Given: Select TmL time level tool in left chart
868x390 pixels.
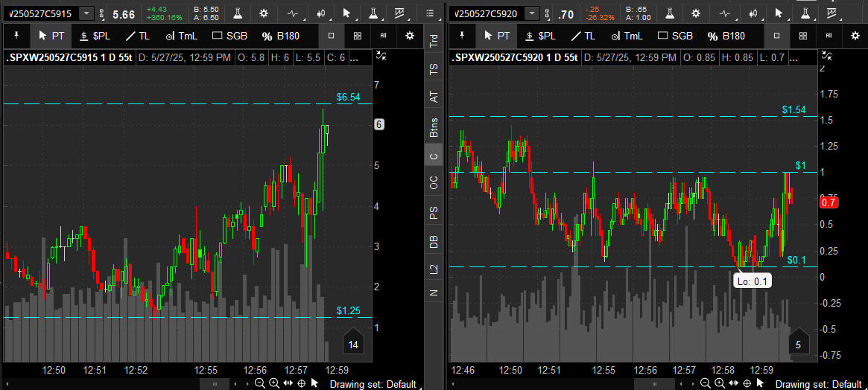Looking at the screenshot, I should click(x=182, y=36).
